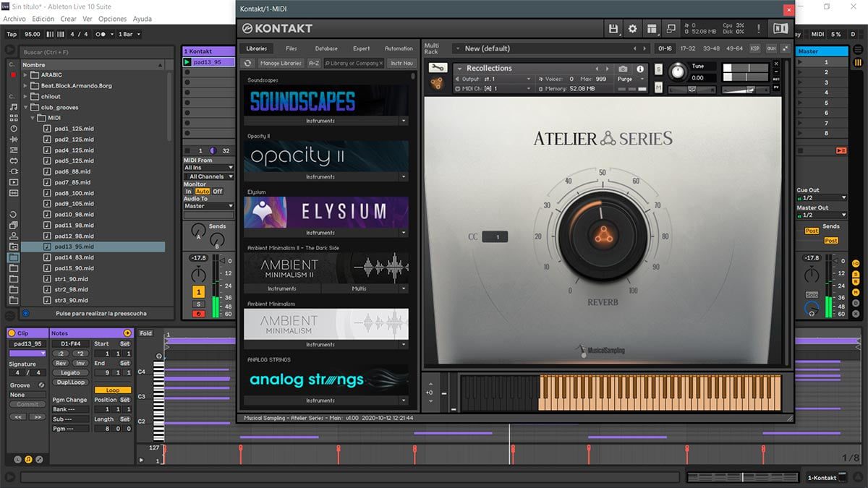The height and width of the screenshot is (488, 868).
Task: Click the Reverb knob in Atelier Series
Action: pos(603,236)
